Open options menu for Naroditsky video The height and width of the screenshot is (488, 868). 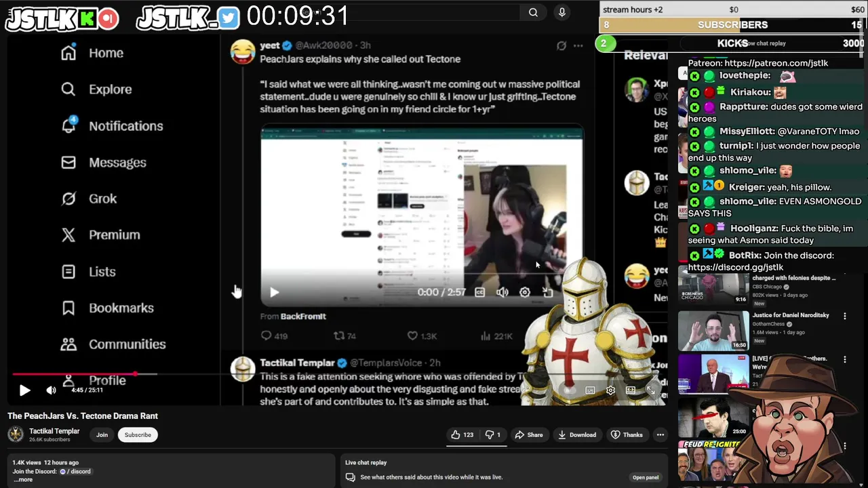[844, 317]
